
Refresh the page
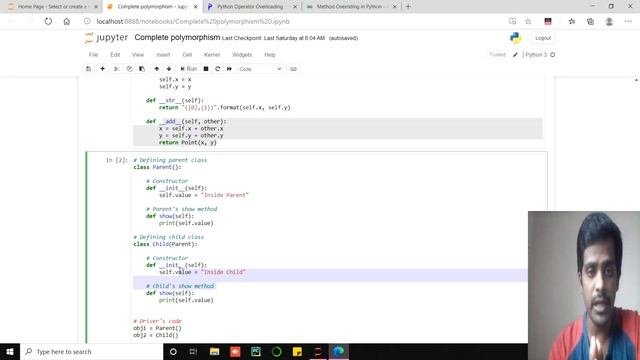click(x=48, y=21)
